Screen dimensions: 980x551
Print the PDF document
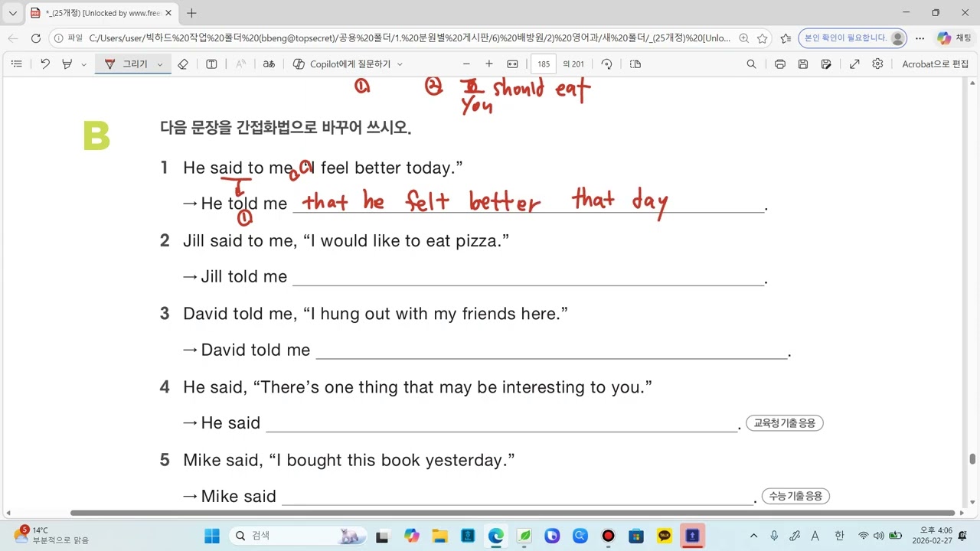tap(779, 64)
